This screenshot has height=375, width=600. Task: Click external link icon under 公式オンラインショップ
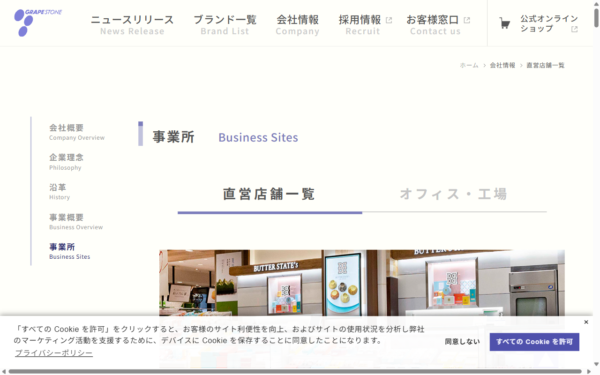point(574,29)
